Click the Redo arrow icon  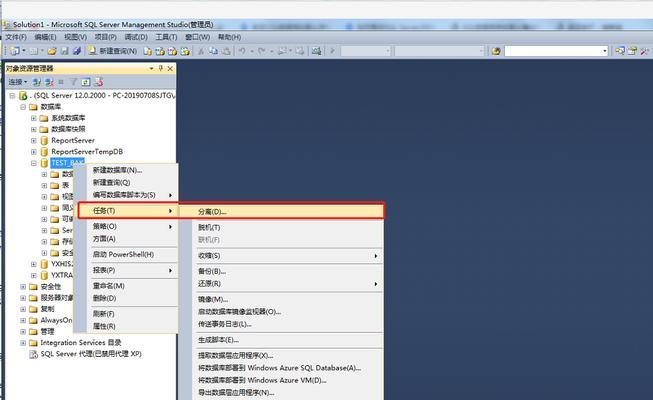pos(261,51)
